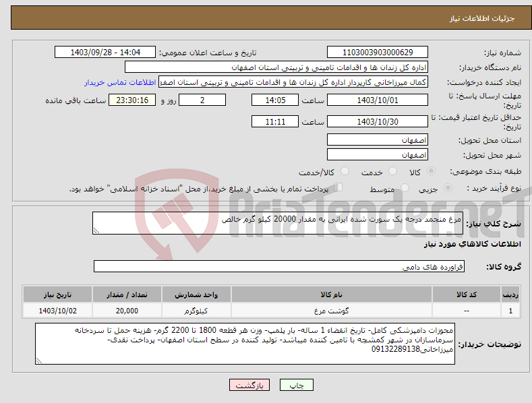Click the request creator field کمال میرزاخانی
This screenshot has width=532, height=403.
pyautogui.click(x=293, y=82)
